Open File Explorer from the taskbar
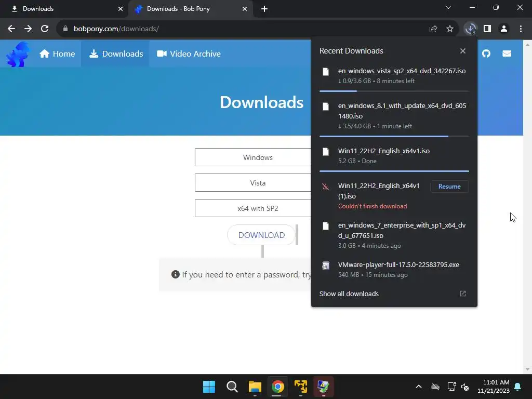This screenshot has height=399, width=532. [255, 387]
